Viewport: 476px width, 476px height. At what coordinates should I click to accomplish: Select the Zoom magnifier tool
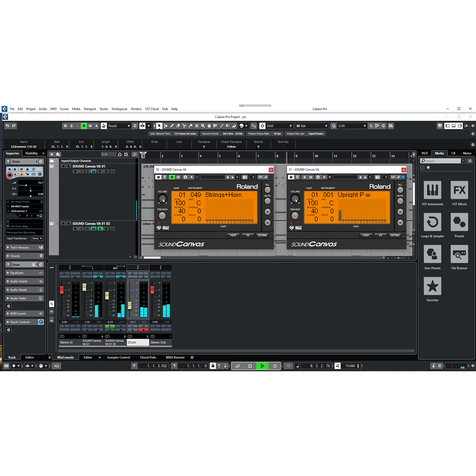point(203,126)
